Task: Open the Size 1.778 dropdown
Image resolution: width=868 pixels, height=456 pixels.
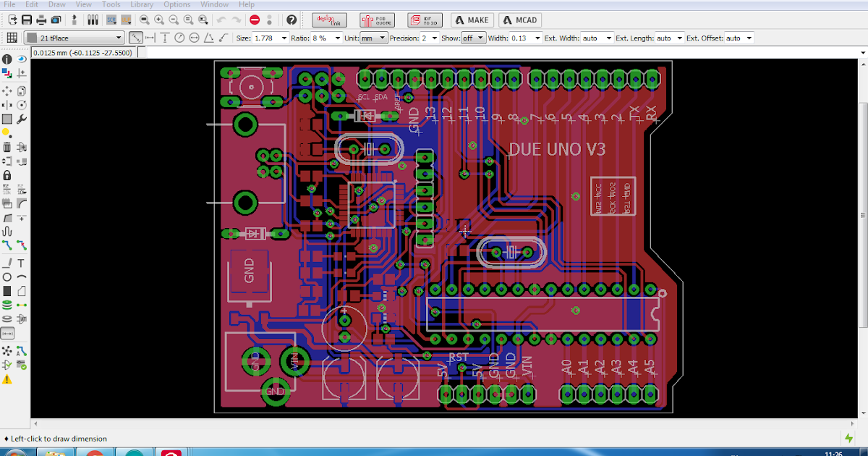Action: tap(270, 38)
